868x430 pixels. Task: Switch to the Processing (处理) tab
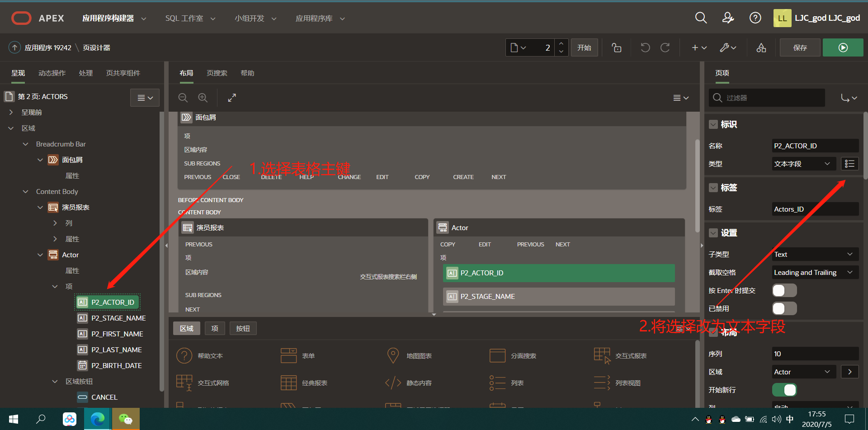[86, 73]
